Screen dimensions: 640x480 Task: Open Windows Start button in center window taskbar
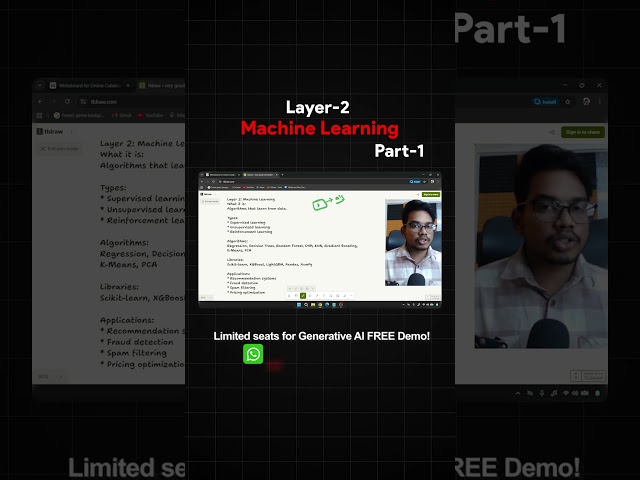[299, 304]
